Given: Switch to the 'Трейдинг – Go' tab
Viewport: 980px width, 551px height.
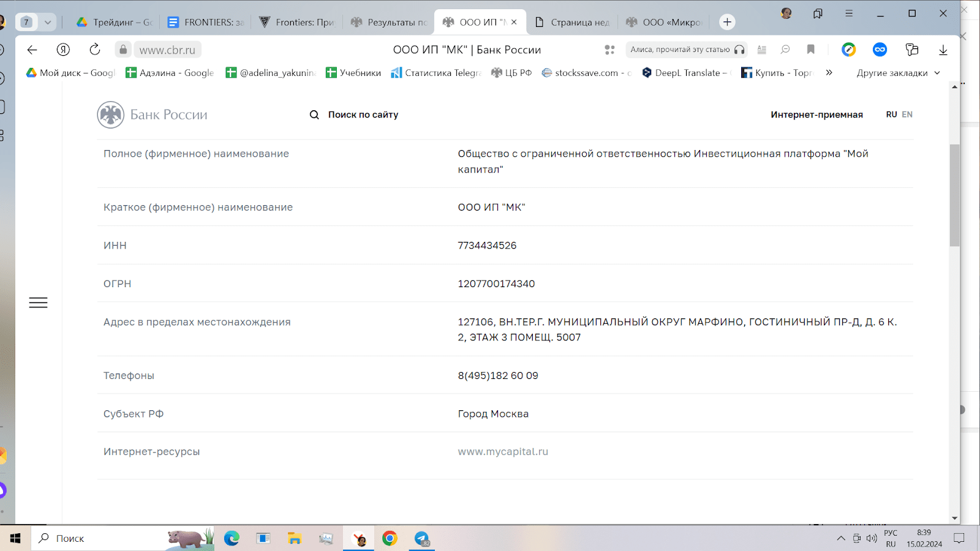Looking at the screenshot, I should point(115,22).
